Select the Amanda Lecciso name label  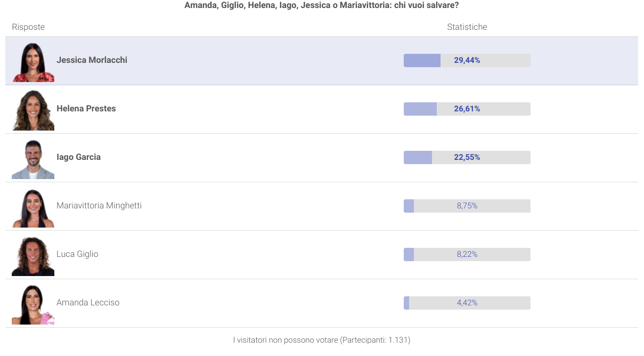(x=88, y=303)
